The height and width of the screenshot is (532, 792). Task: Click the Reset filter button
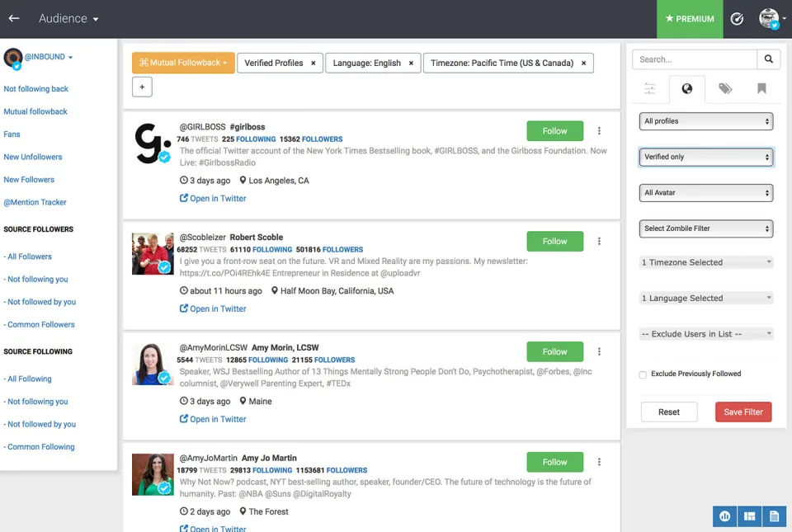tap(669, 412)
